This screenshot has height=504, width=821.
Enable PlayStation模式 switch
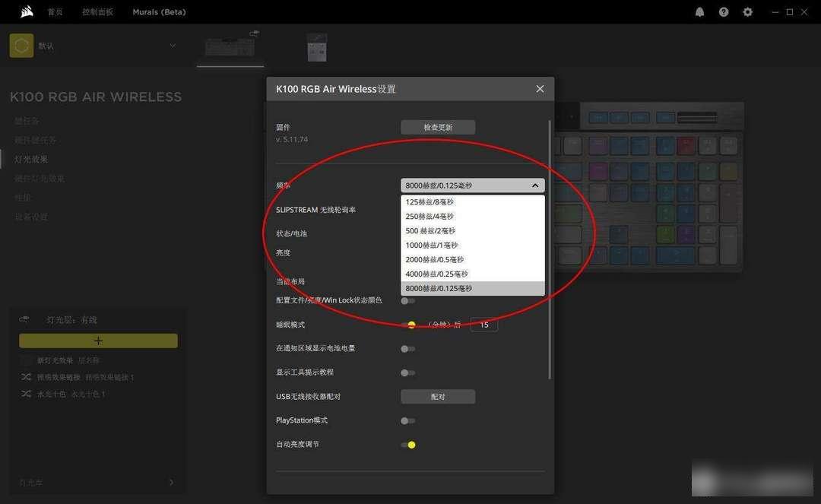point(408,421)
